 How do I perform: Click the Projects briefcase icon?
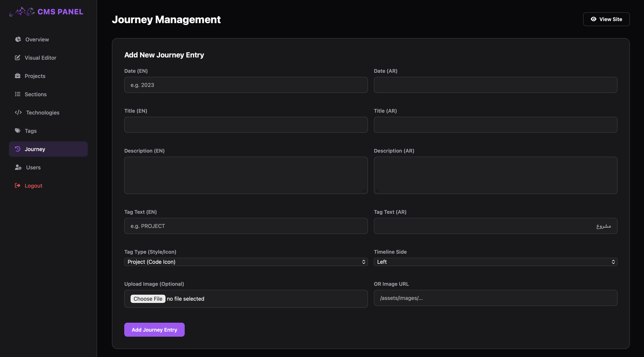click(x=18, y=76)
